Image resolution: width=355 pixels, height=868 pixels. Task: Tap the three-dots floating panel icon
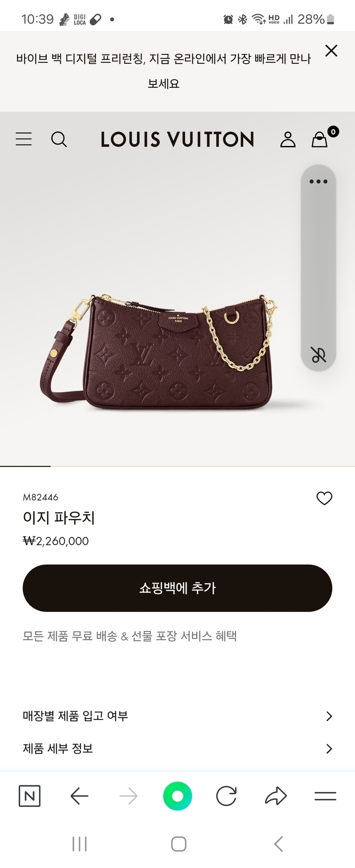tap(319, 181)
